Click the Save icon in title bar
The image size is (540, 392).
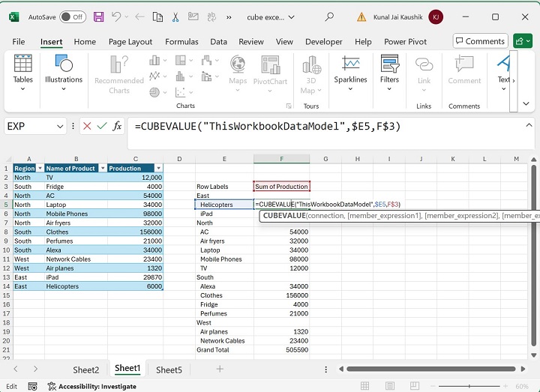click(x=100, y=16)
